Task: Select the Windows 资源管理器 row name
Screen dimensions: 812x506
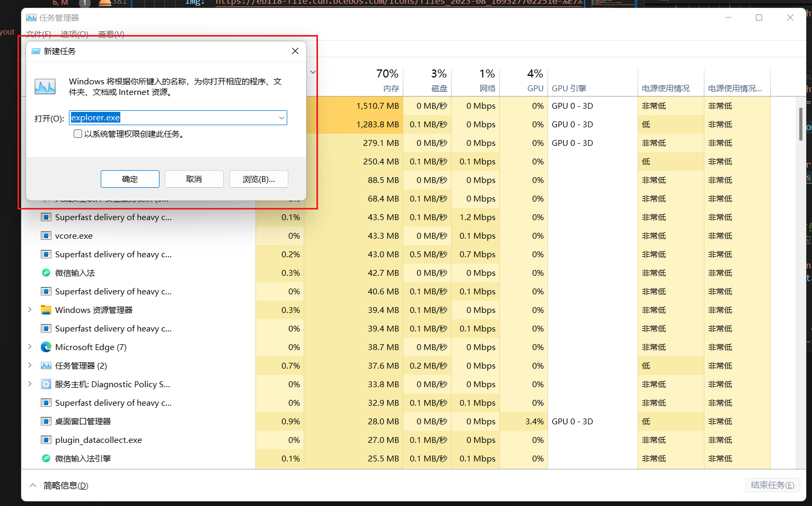Action: point(94,310)
